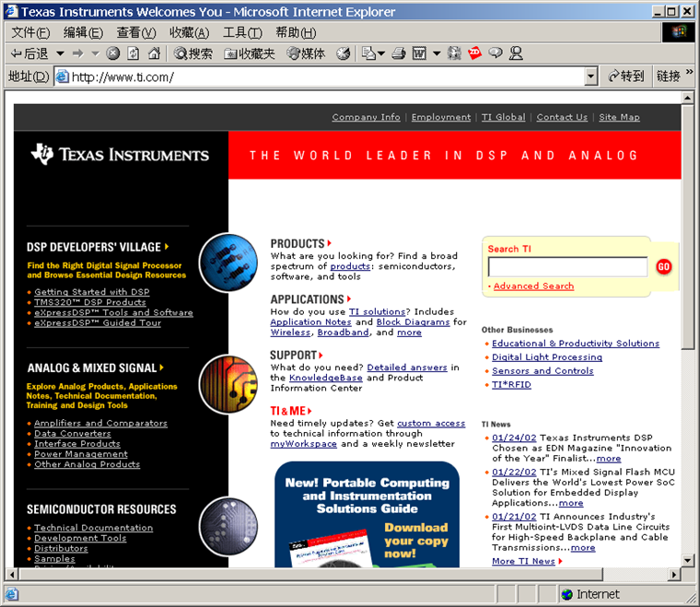Viewport: 700px width, 607px height.
Task: Click the vertical scrollbar up arrow
Action: pyautogui.click(x=687, y=98)
